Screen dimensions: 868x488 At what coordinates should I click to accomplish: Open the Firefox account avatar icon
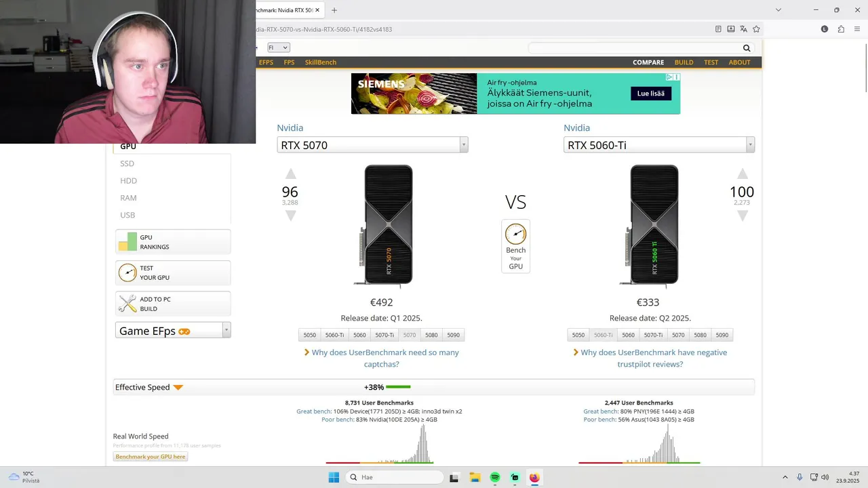click(x=825, y=29)
